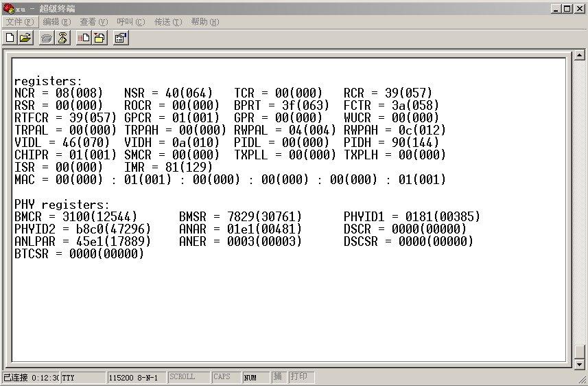Viewport: 588px width, 386px height.
Task: Click the 'ANAR = 01e1(00481)' value
Action: click(240, 229)
